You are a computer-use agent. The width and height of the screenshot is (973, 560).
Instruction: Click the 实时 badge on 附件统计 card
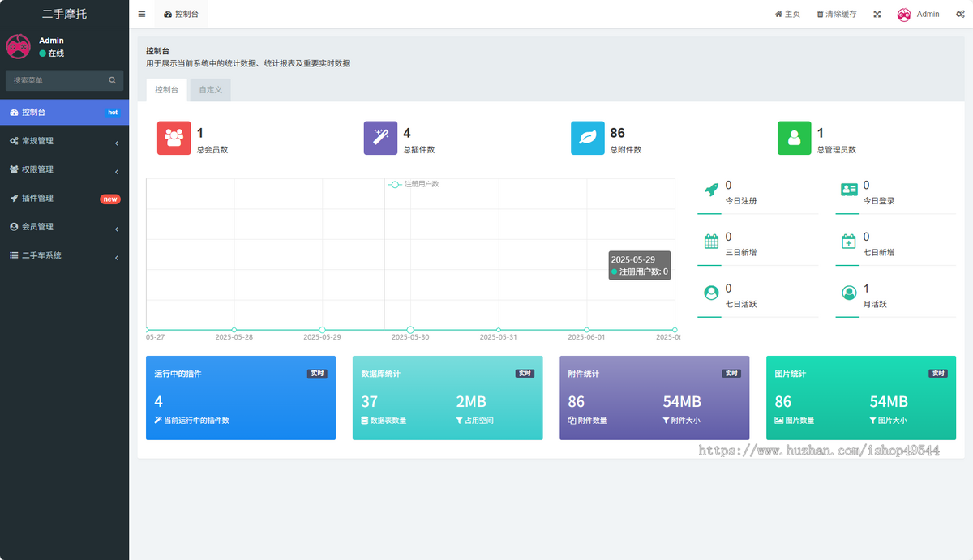coord(731,374)
